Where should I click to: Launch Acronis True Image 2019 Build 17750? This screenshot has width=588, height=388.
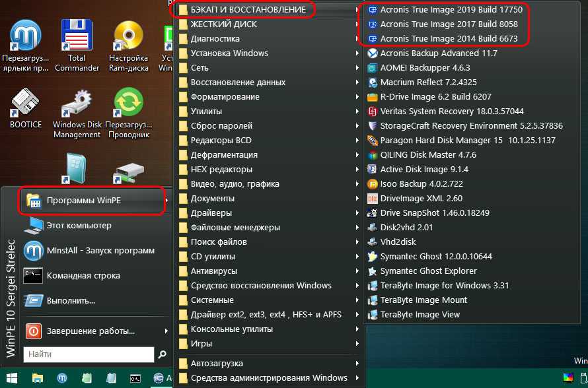(x=451, y=10)
